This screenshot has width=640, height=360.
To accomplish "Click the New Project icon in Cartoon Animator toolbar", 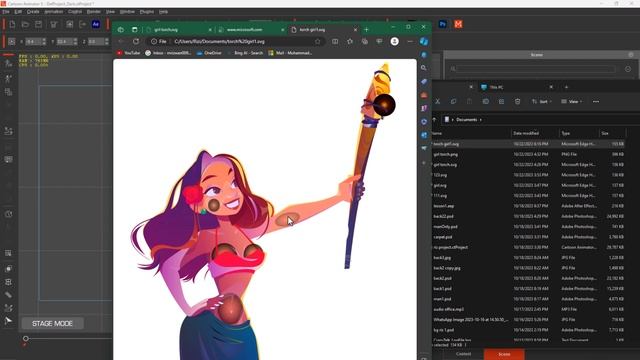I will (x=12, y=24).
